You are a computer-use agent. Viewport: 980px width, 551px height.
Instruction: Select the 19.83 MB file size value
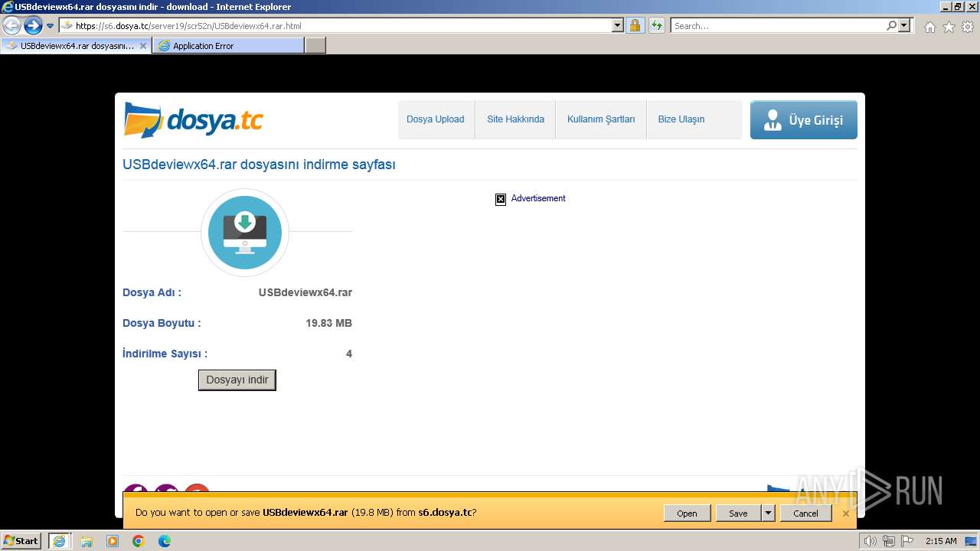(329, 323)
